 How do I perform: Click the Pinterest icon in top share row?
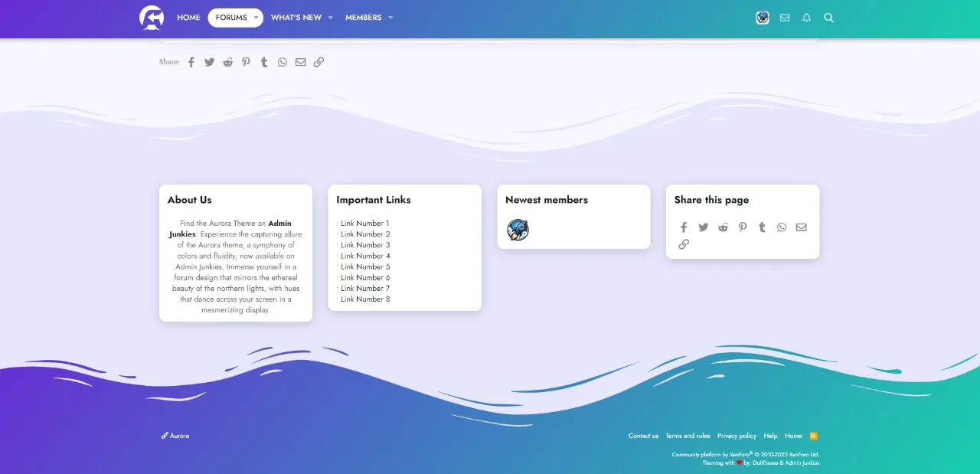(246, 62)
